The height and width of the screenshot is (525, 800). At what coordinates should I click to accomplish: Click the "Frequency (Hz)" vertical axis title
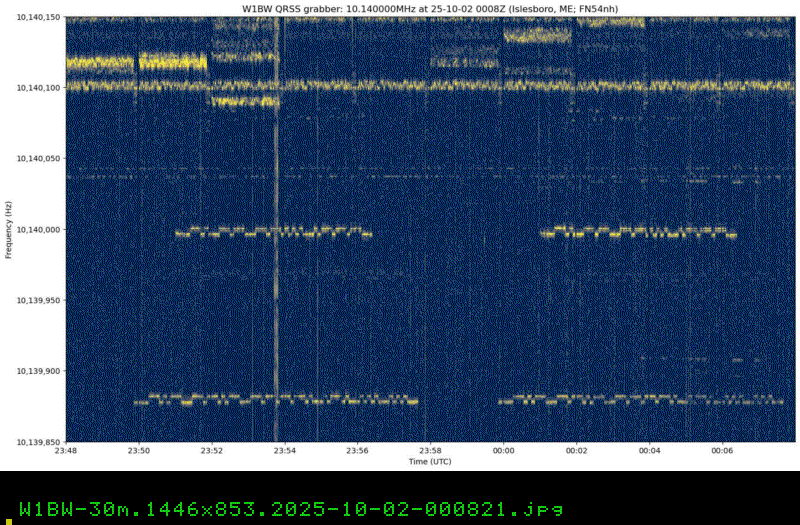(x=8, y=230)
